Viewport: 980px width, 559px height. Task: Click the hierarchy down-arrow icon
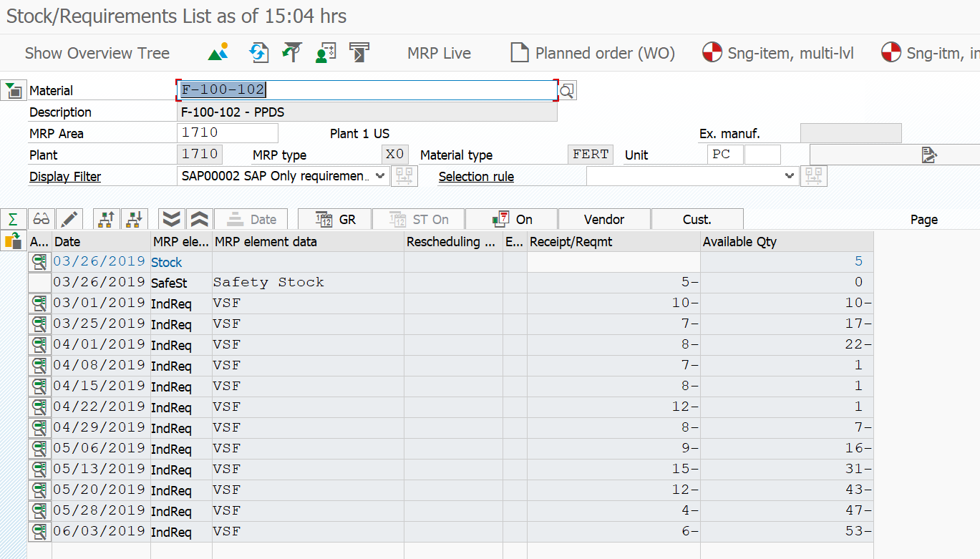[134, 219]
